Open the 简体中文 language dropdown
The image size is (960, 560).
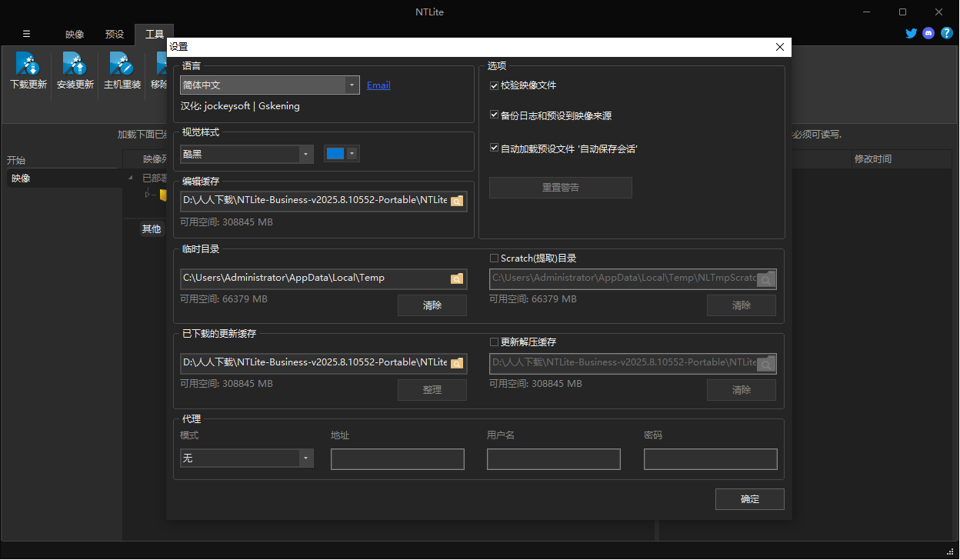(x=352, y=85)
